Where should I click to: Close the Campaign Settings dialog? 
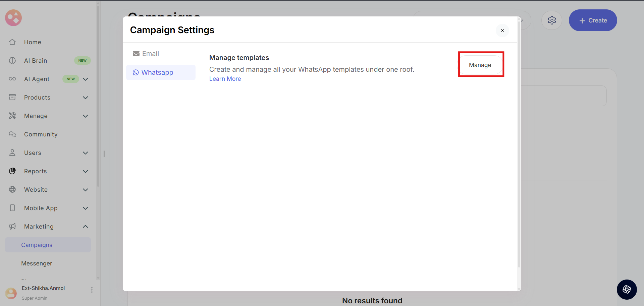(x=502, y=30)
